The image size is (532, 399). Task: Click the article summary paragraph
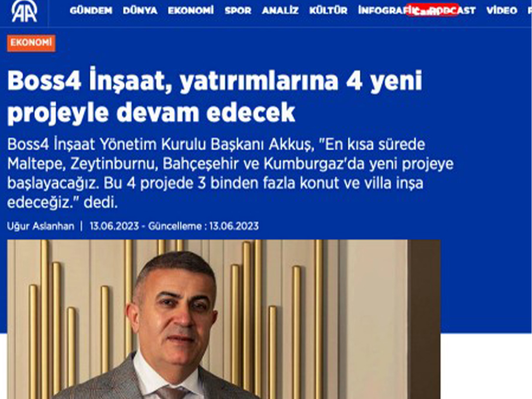point(230,174)
